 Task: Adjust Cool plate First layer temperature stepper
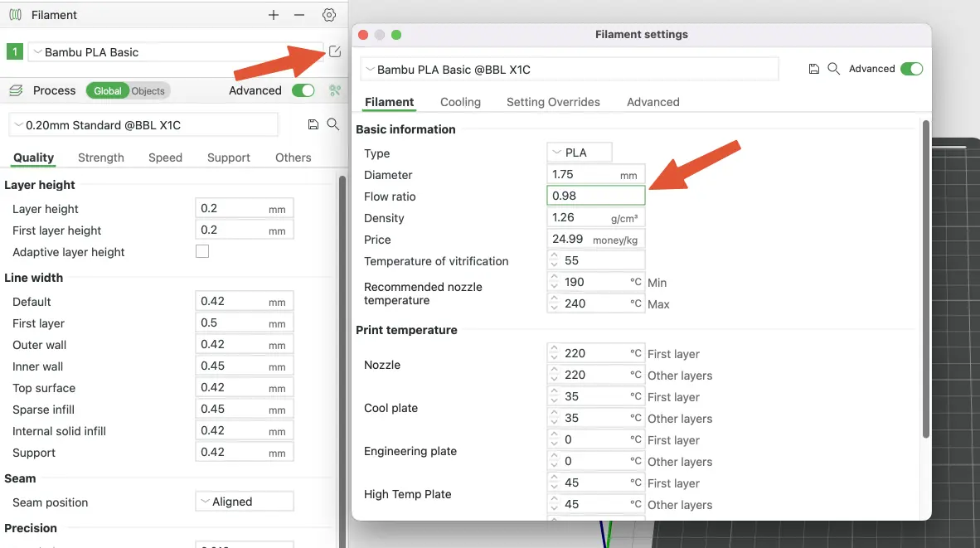554,396
